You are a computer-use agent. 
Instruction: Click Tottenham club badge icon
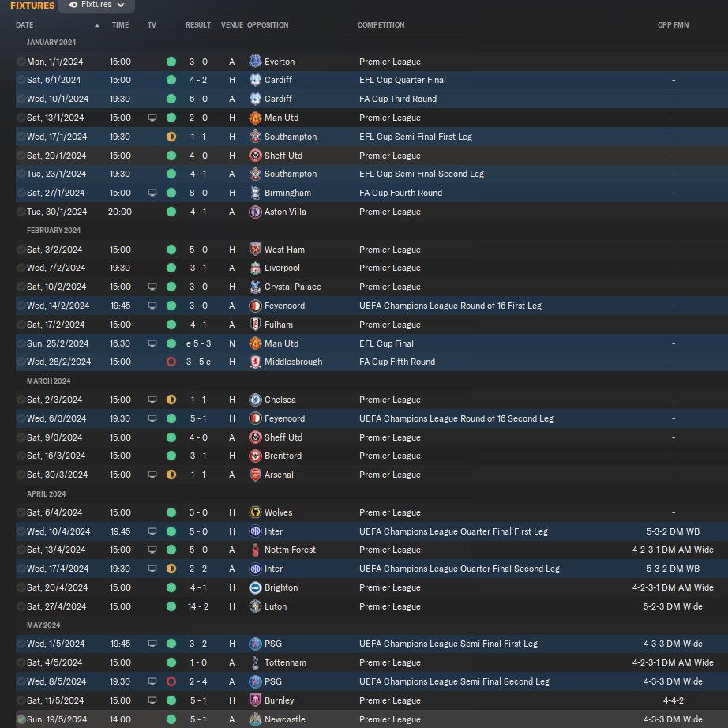[x=255, y=662]
